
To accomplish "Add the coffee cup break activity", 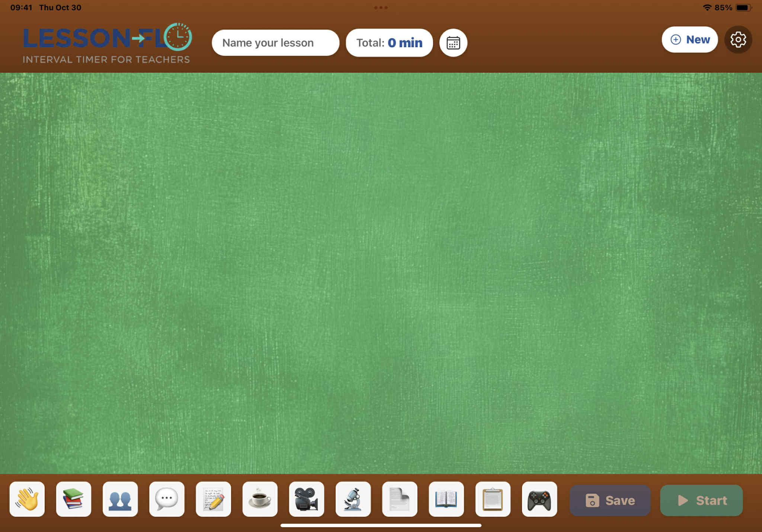I will 260,499.
